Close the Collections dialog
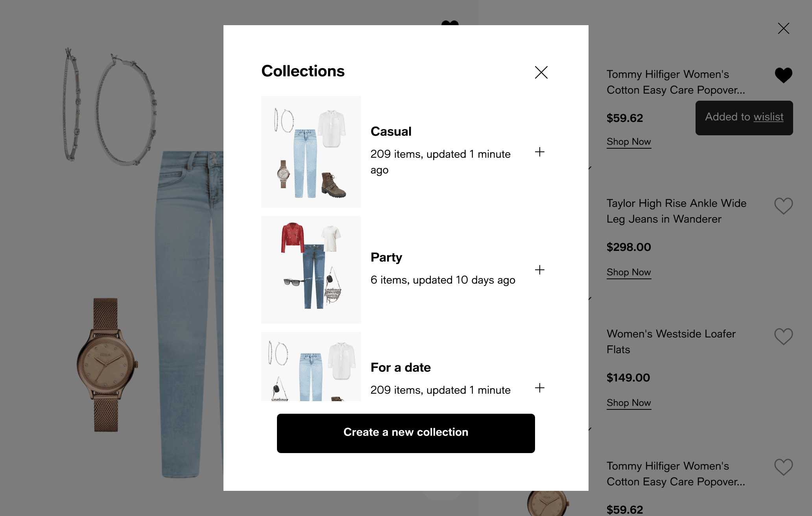This screenshot has height=516, width=812. [541, 72]
